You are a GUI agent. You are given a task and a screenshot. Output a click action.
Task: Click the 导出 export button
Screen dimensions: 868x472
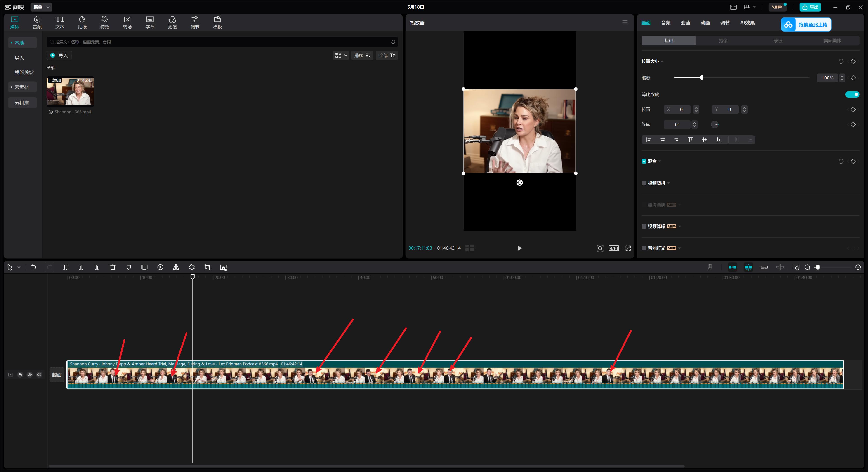click(x=810, y=7)
